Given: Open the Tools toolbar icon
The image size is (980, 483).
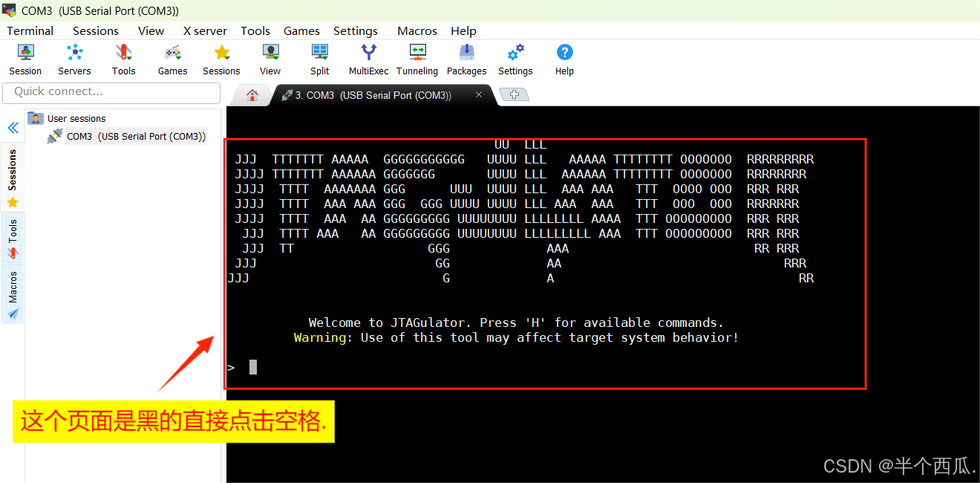Looking at the screenshot, I should 123,59.
